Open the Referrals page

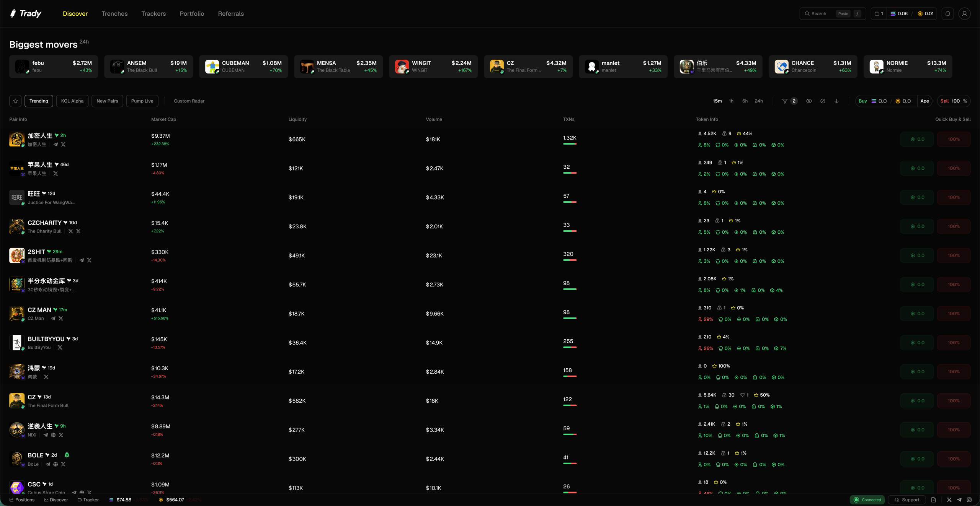coord(231,14)
